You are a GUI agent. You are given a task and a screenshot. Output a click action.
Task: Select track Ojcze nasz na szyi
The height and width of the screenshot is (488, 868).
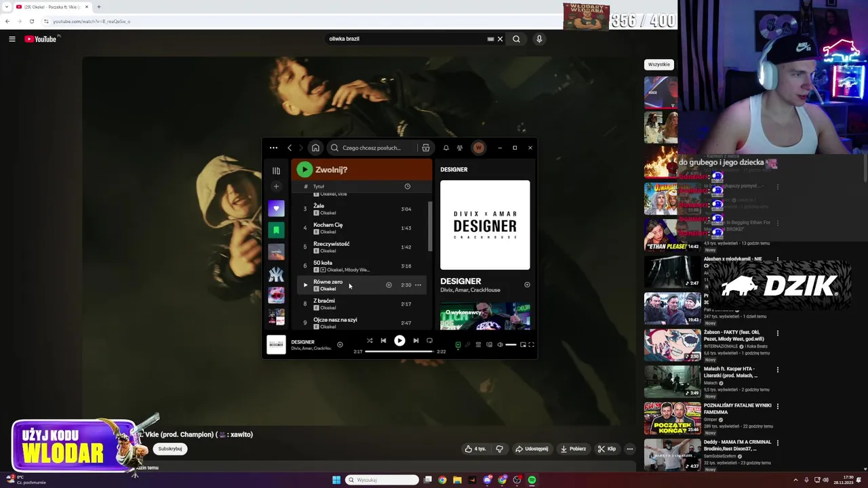point(361,323)
